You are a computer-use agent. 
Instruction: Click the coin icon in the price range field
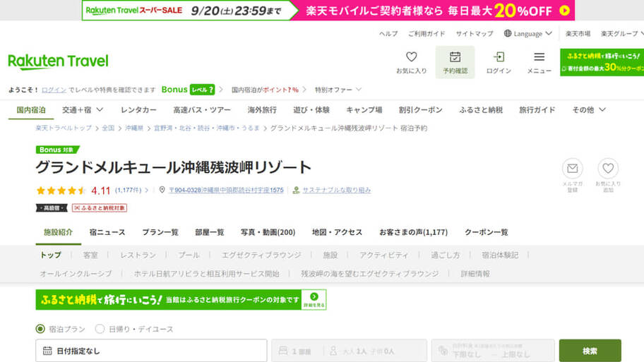point(443,351)
